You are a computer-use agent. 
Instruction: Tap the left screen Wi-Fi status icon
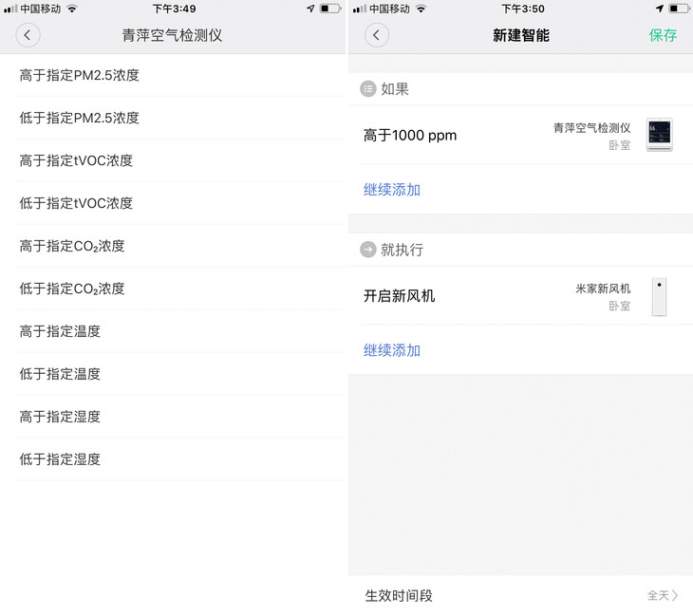[x=71, y=9]
